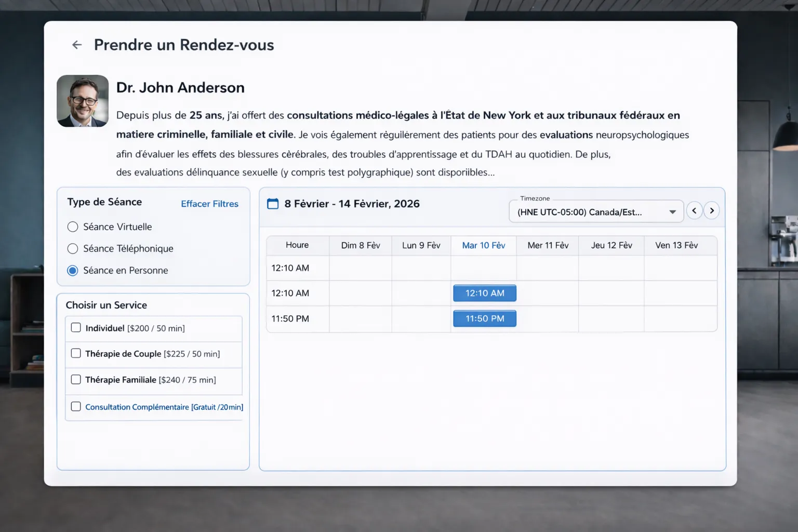Check Thérapie de Couple checkbox

(76, 353)
